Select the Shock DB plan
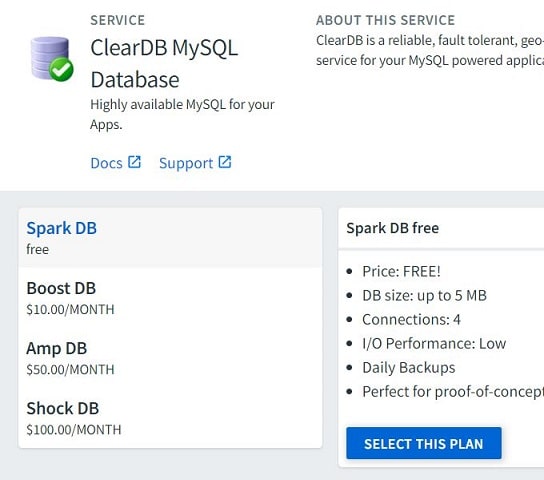 tap(170, 418)
